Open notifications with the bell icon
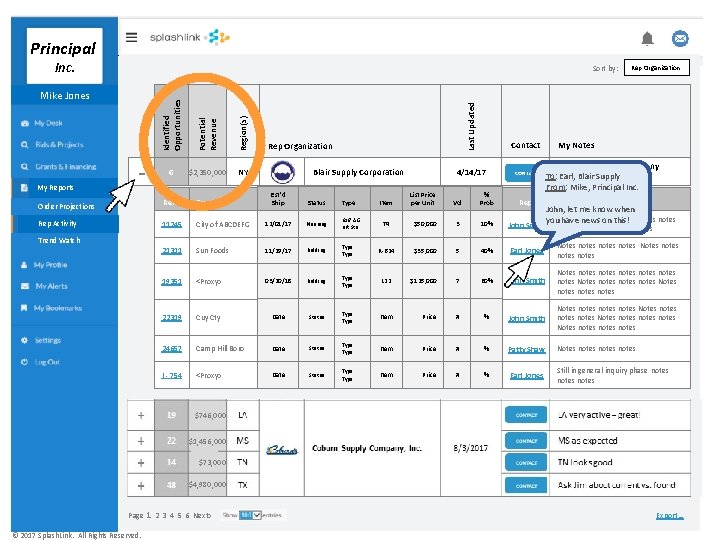 tap(647, 39)
